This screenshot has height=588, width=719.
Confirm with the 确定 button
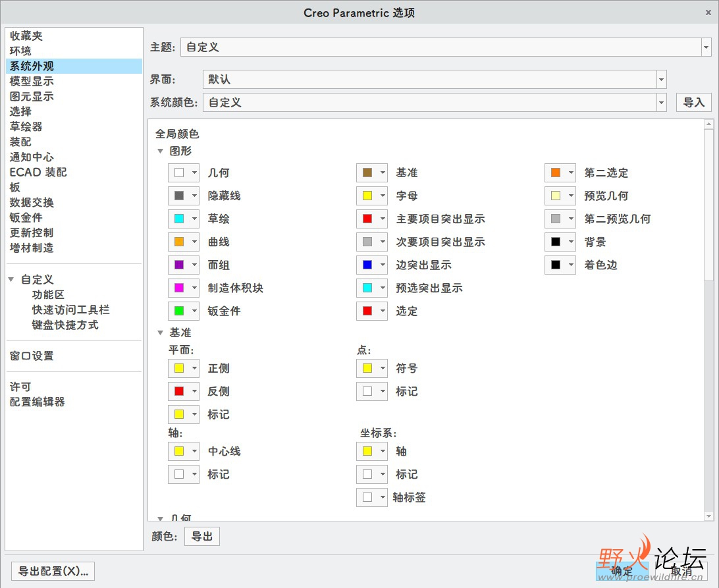coord(622,571)
